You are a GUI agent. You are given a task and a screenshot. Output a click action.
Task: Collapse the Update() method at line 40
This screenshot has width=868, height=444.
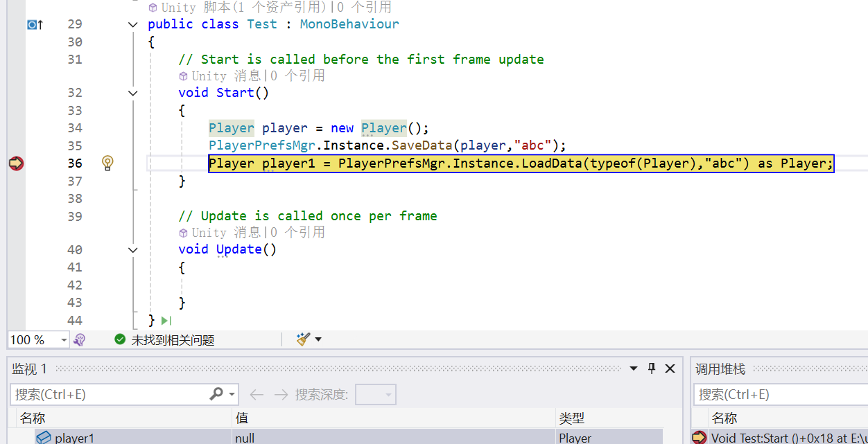[133, 249]
